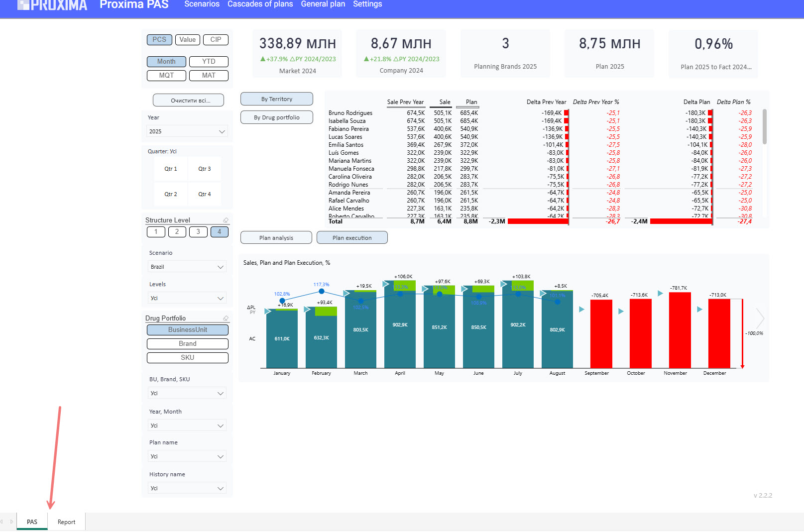Switch the measure toggle to Value
804x532 pixels.
[188, 40]
